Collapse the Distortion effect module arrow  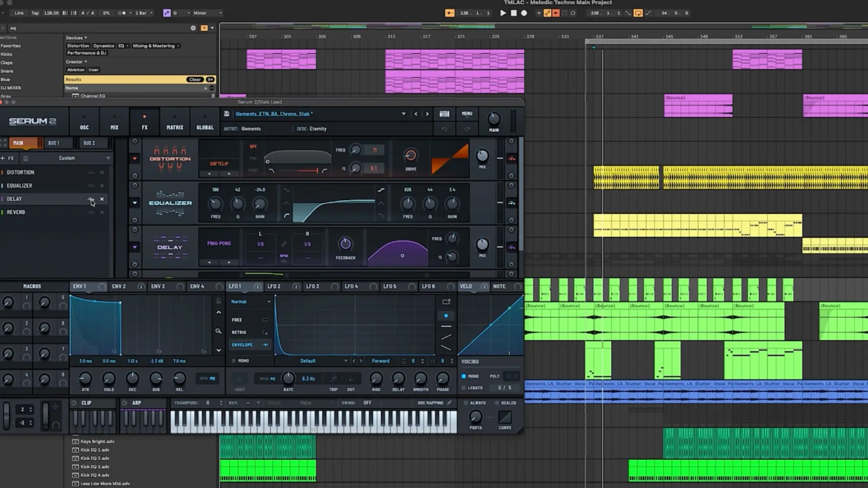(x=135, y=159)
